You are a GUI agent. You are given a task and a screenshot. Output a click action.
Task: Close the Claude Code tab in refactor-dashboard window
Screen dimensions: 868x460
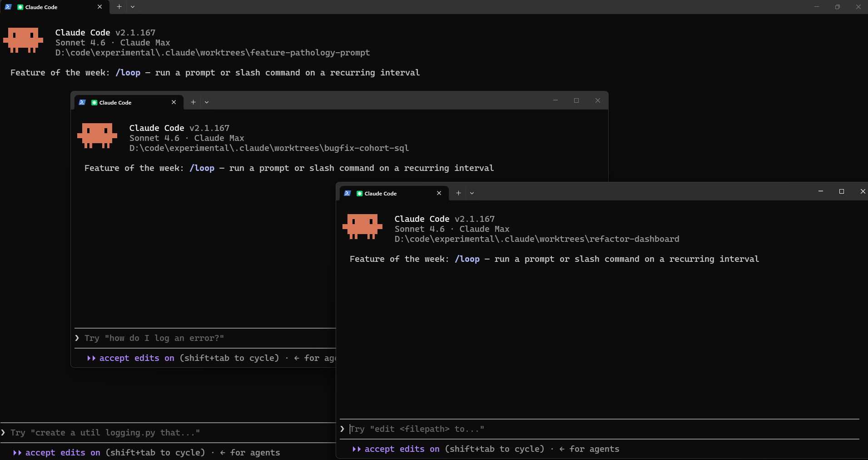tap(439, 193)
